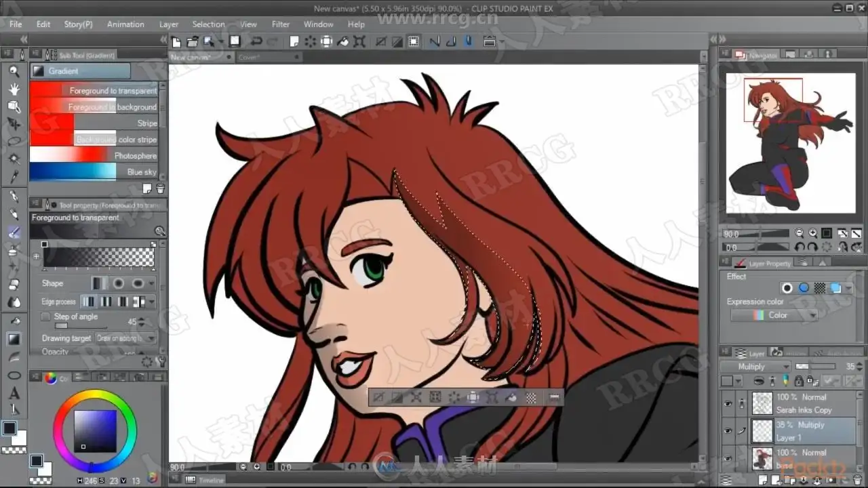Open palette color dropdown in Layer panel
The image size is (868, 488).
[x=731, y=382]
